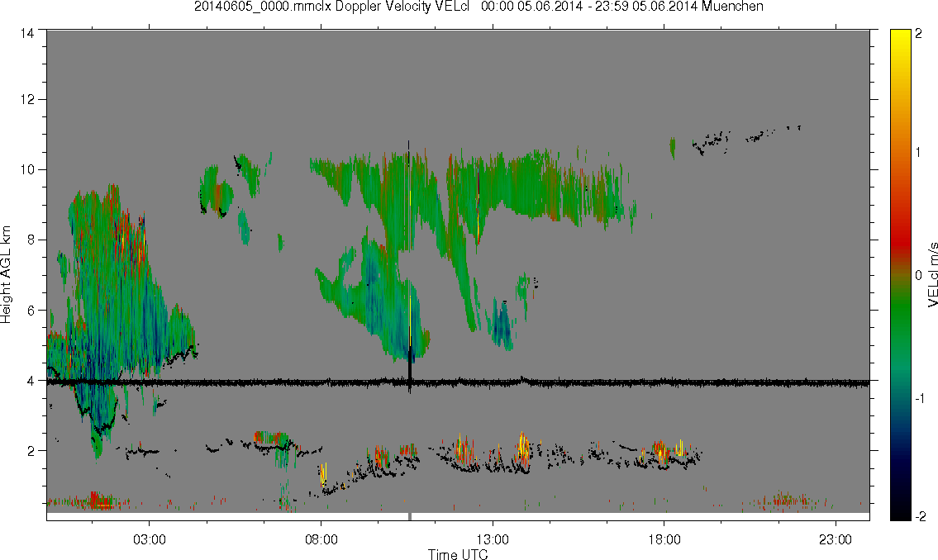The height and width of the screenshot is (560, 938).
Task: Click the plot title with the Doppler Velocity text
Action: coord(479,7)
